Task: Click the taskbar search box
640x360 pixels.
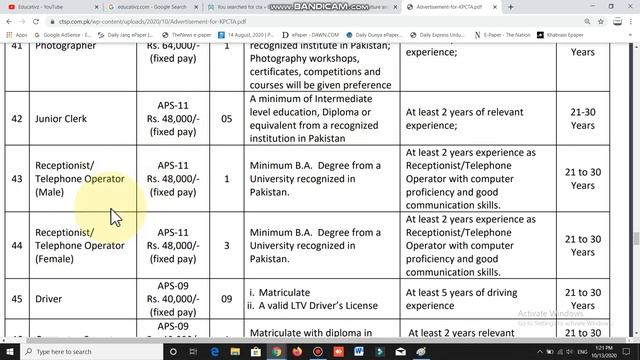Action: 91,351
